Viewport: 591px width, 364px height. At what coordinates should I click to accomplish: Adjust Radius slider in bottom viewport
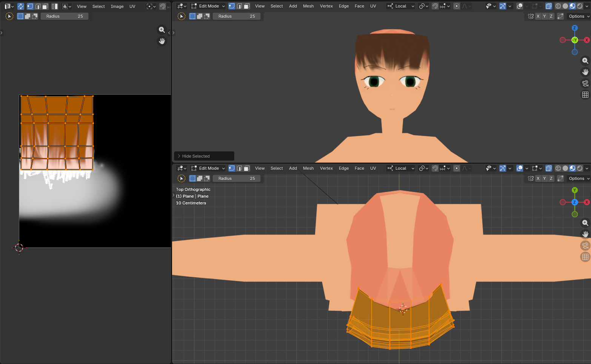[x=237, y=178]
